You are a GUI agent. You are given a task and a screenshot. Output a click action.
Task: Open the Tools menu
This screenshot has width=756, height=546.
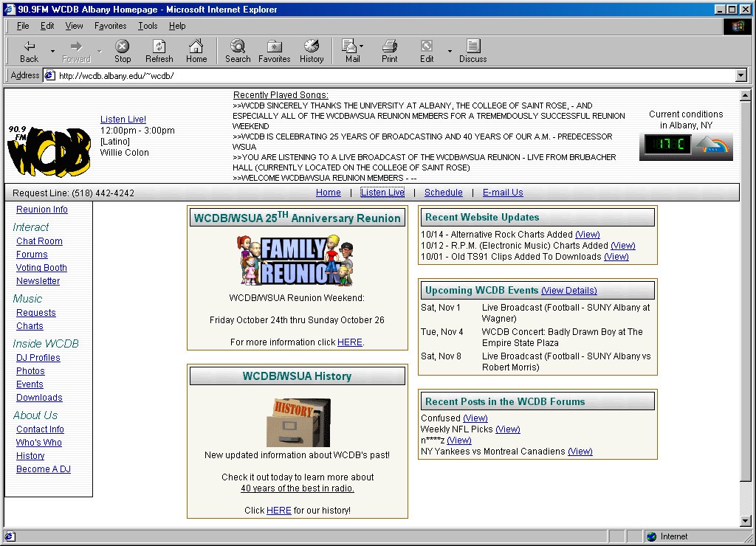(148, 26)
